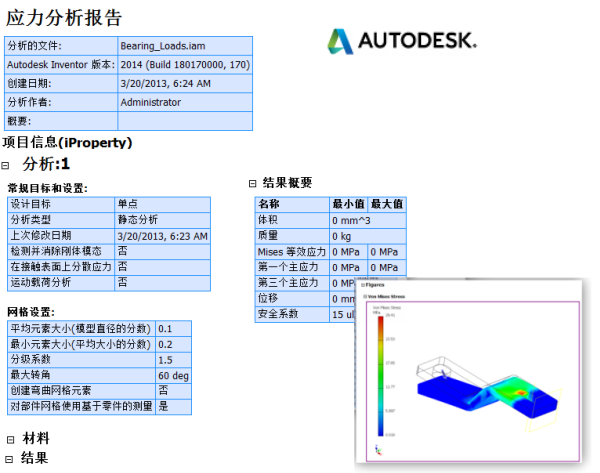Click the 检测并消除刚体模态 label cell
The image size is (600, 473).
tap(61, 251)
